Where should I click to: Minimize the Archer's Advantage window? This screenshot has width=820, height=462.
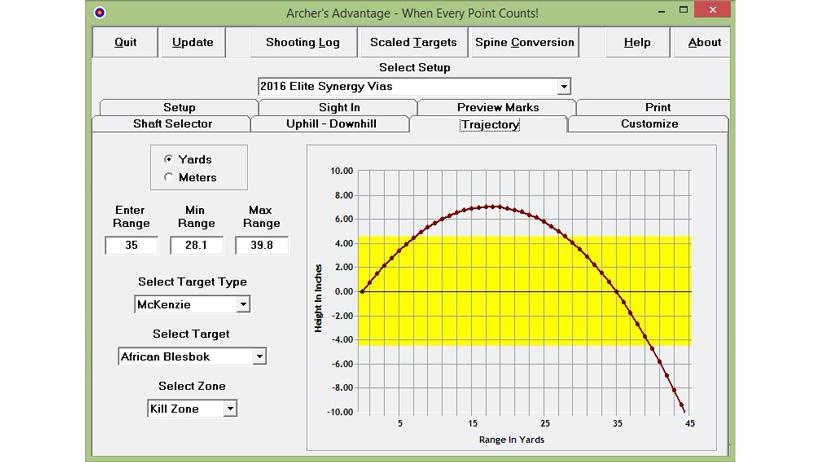coord(662,11)
